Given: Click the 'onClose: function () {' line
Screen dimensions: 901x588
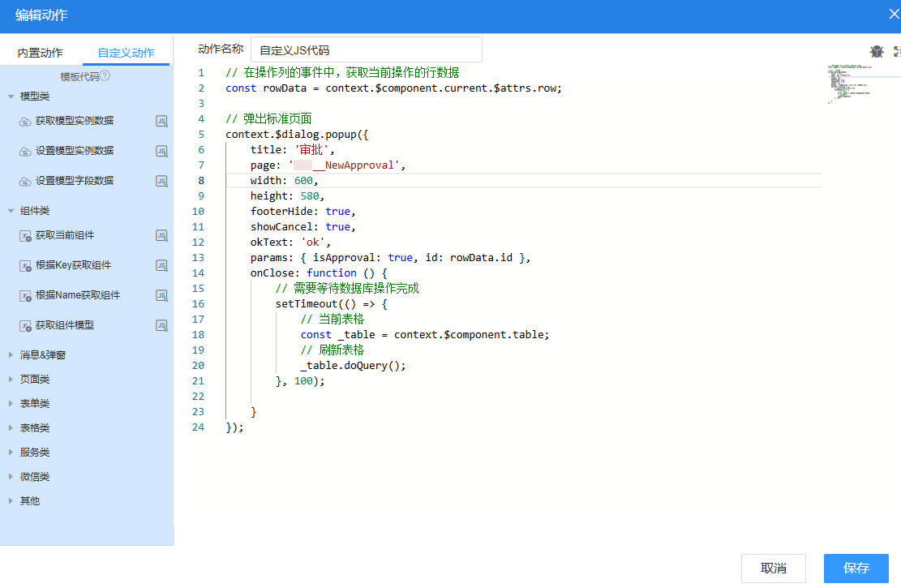Looking at the screenshot, I should pos(319,273).
